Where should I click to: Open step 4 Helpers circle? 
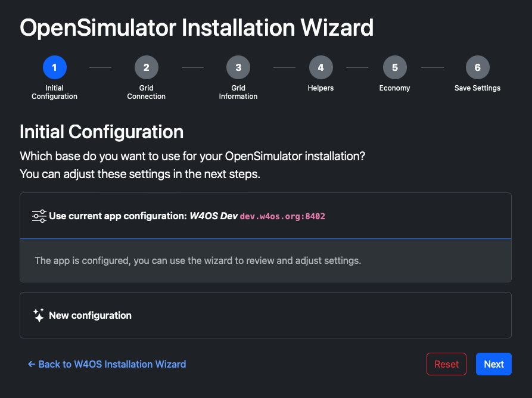pyautogui.click(x=321, y=67)
